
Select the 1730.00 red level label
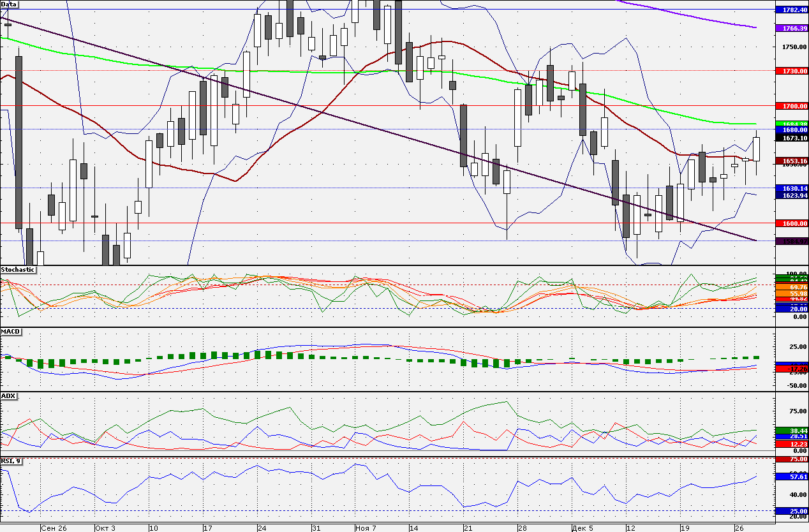point(791,71)
